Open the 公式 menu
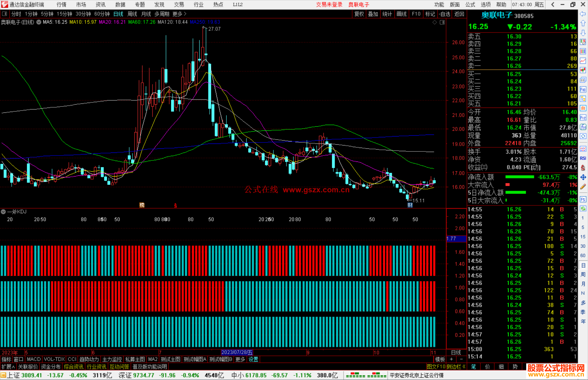The width and height of the screenshot is (588, 380). [470, 5]
